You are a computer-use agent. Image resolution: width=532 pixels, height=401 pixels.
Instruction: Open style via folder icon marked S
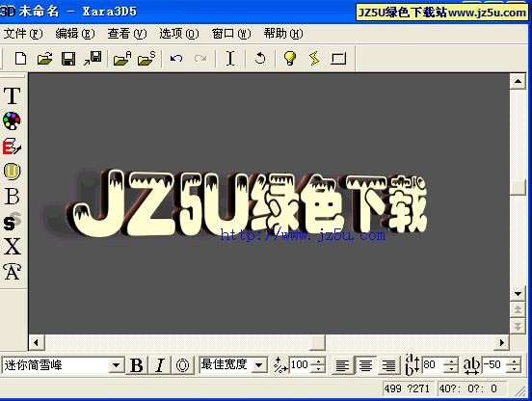(146, 59)
